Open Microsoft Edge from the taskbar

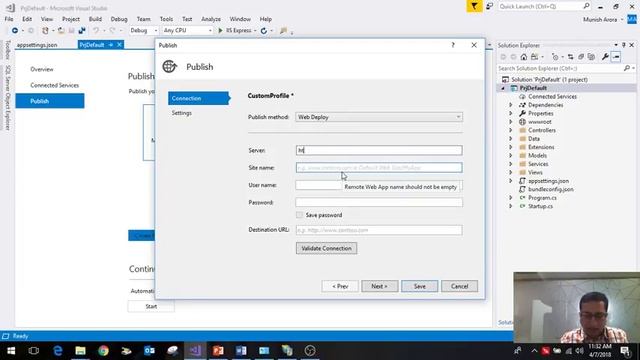[x=58, y=351]
